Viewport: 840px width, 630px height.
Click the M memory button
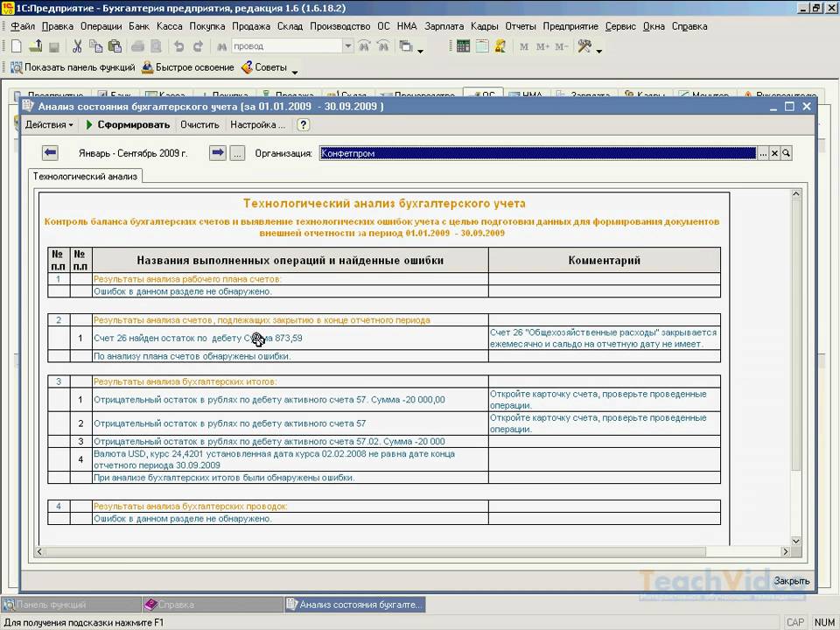(x=524, y=46)
